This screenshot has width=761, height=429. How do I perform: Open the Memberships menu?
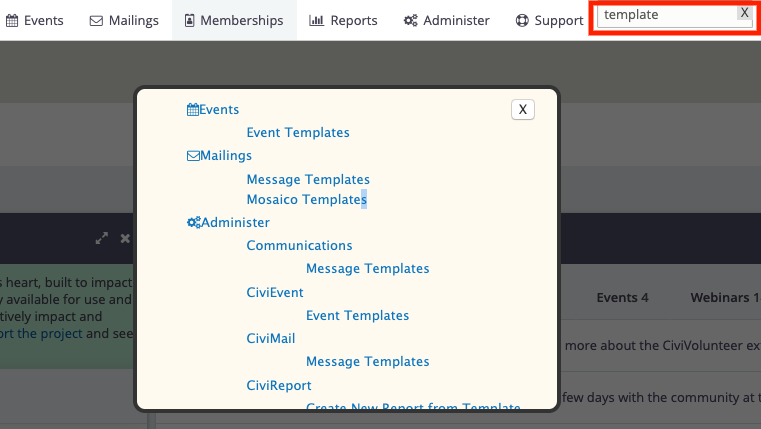234,20
